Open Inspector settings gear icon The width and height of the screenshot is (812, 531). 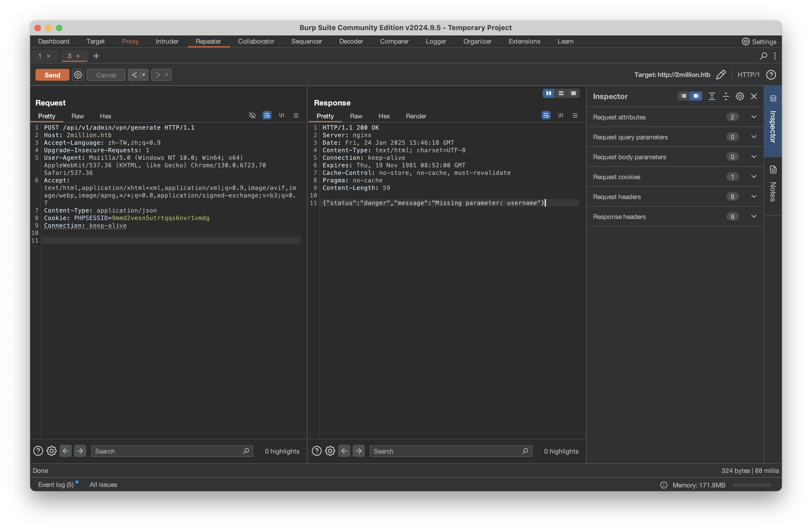(739, 96)
